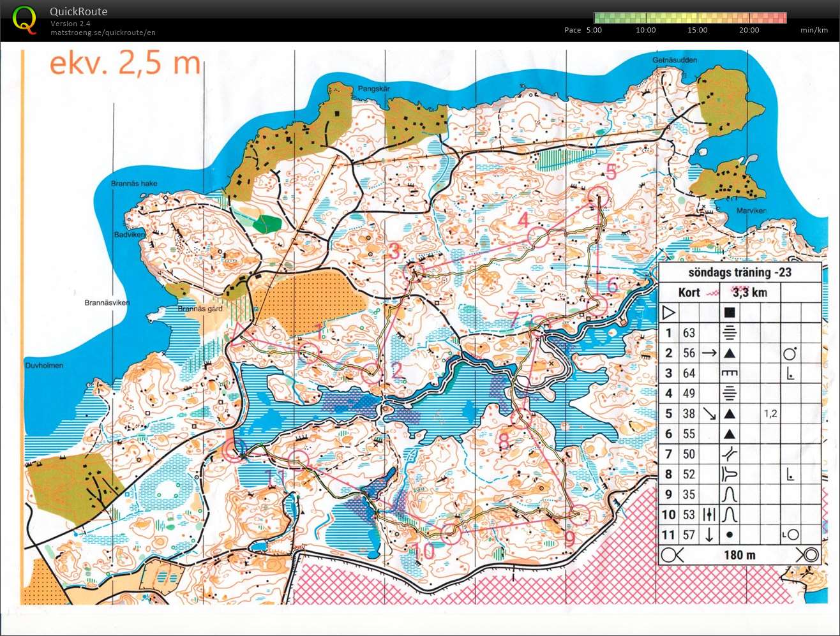840x636 pixels.
Task: Click the 'Marviken' map label
Action: pos(751,211)
